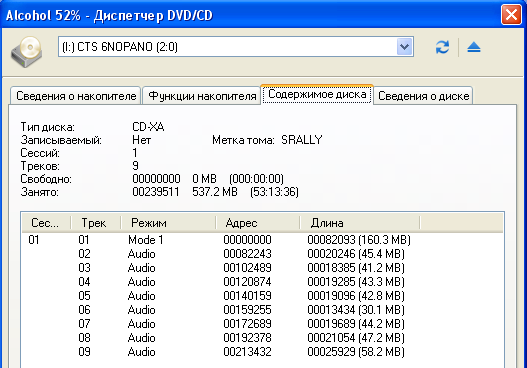Go to Сведения о диске tab

pos(423,96)
